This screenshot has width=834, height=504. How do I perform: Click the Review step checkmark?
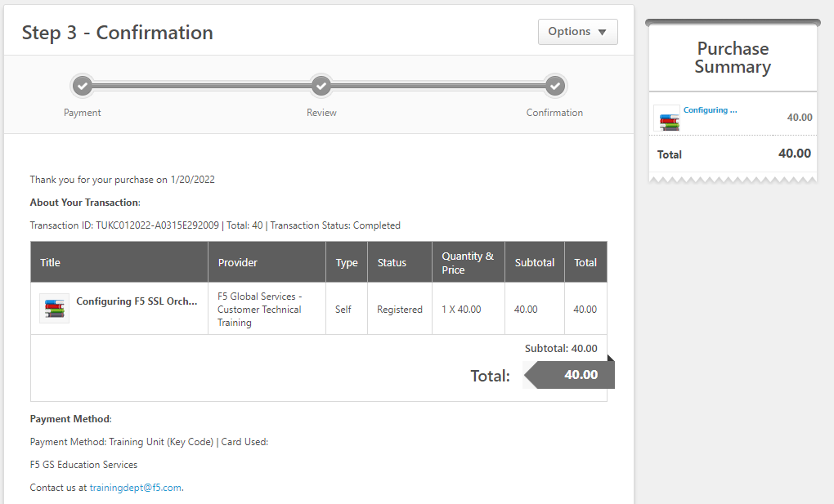321,86
